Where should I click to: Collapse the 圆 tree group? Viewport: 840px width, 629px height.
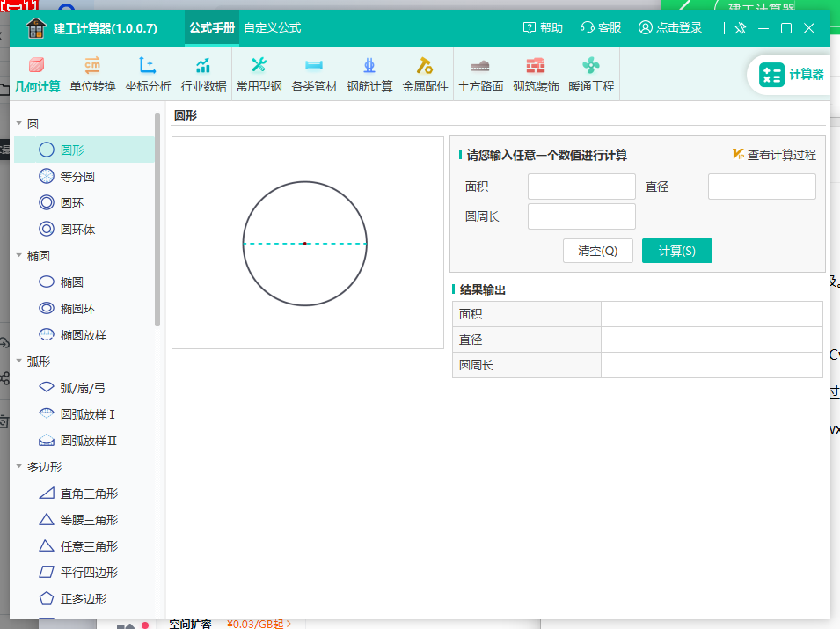click(19, 124)
